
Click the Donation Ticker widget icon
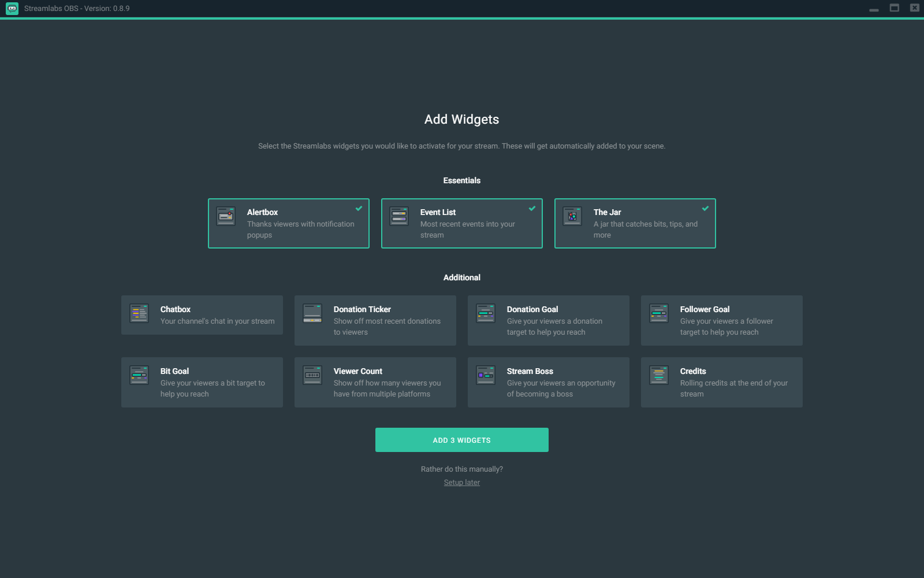tap(312, 313)
